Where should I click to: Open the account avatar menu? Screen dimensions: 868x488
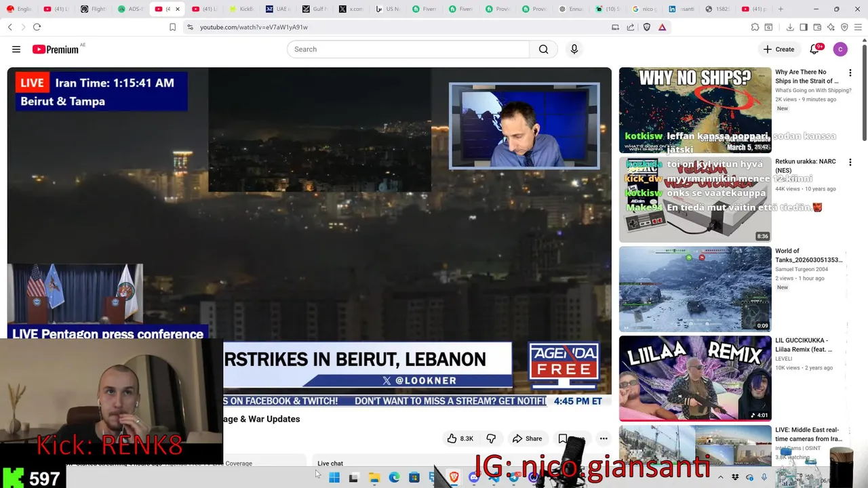(x=840, y=49)
